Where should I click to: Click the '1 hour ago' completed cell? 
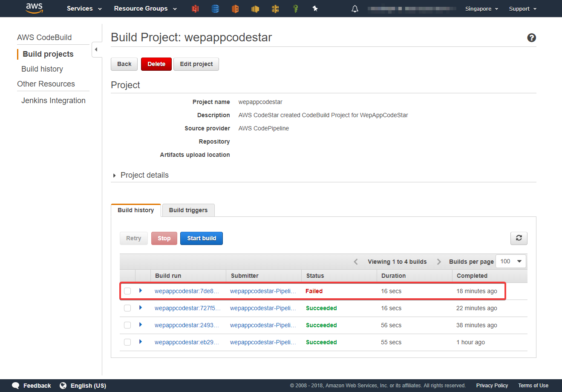(x=470, y=342)
